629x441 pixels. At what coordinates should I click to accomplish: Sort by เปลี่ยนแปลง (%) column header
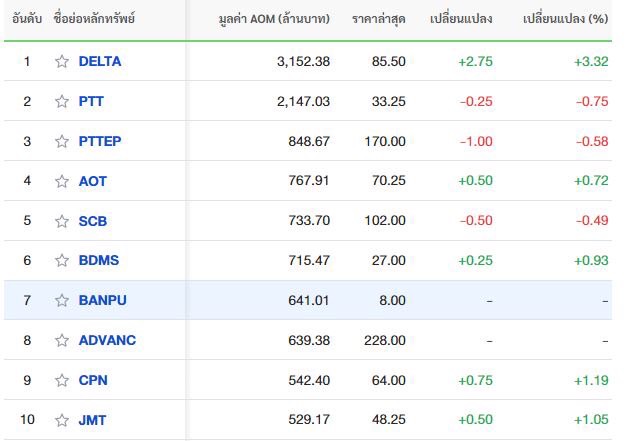[566, 19]
